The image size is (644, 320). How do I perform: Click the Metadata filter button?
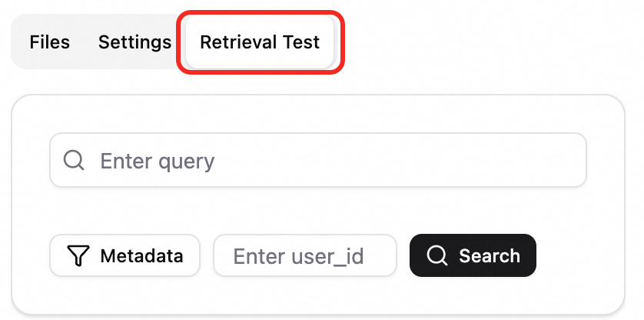pyautogui.click(x=124, y=255)
